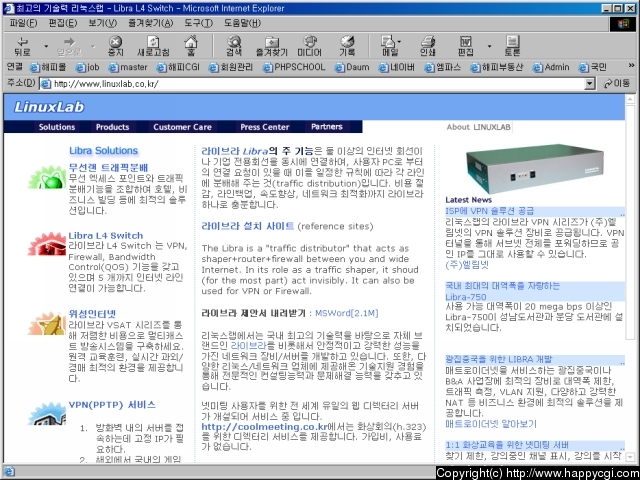Open the 해피몰 links bar shortcut

tap(48, 67)
